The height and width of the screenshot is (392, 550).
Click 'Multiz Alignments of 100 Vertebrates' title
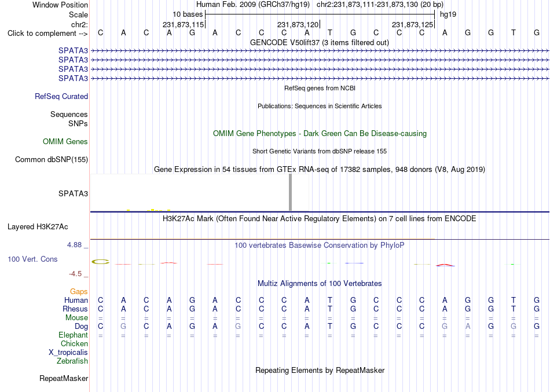coord(320,283)
